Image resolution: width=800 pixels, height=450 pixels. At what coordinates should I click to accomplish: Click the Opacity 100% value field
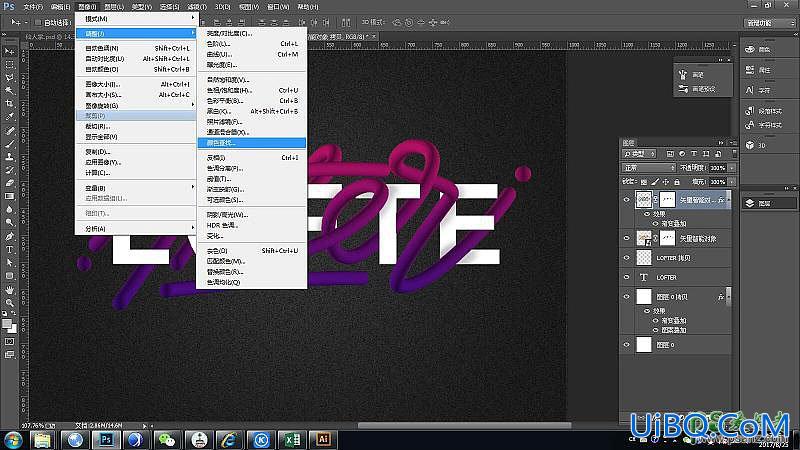[717, 168]
